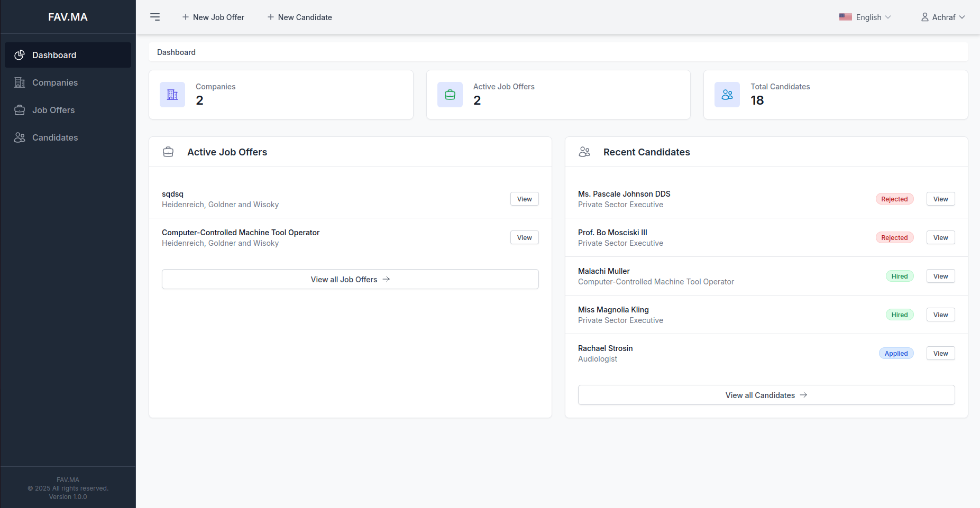Click the people icon beside Recent Candidates heading
This screenshot has height=508, width=980.
(x=584, y=152)
